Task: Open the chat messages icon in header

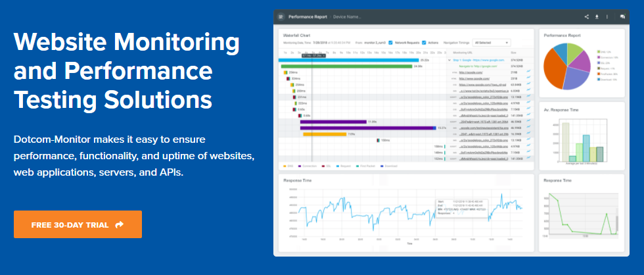Action: click(623, 17)
